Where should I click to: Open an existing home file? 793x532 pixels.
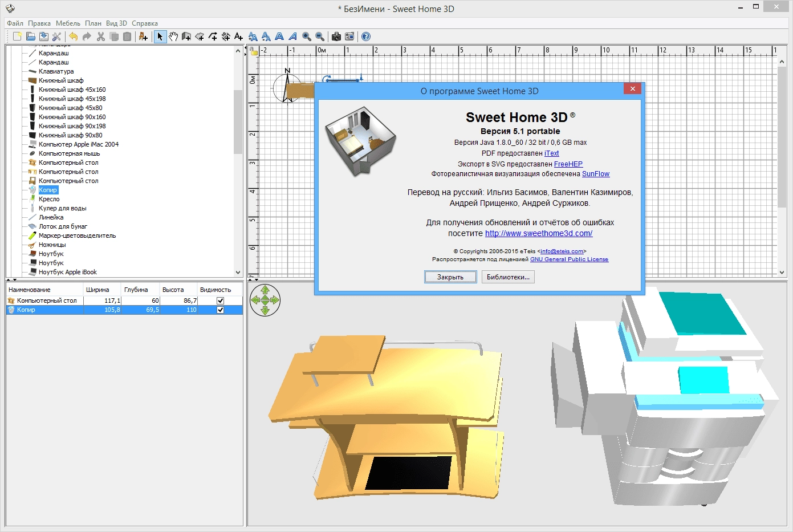click(x=30, y=36)
